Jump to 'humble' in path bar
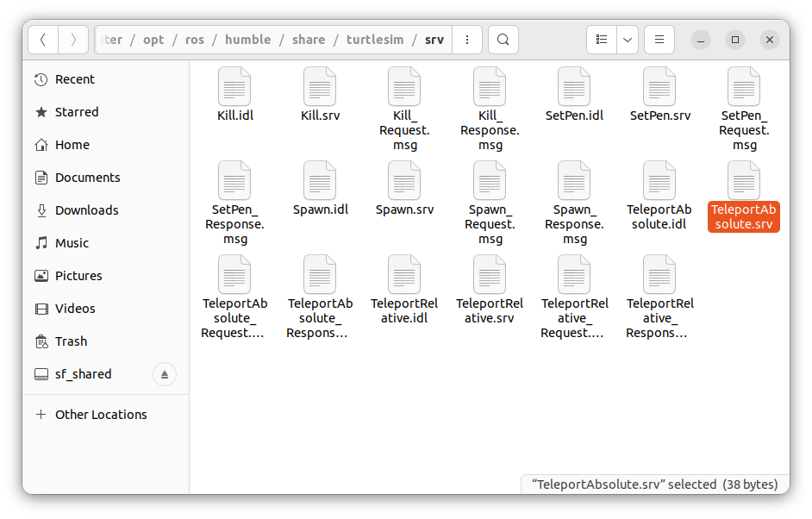The width and height of the screenshot is (812, 519). [x=248, y=40]
